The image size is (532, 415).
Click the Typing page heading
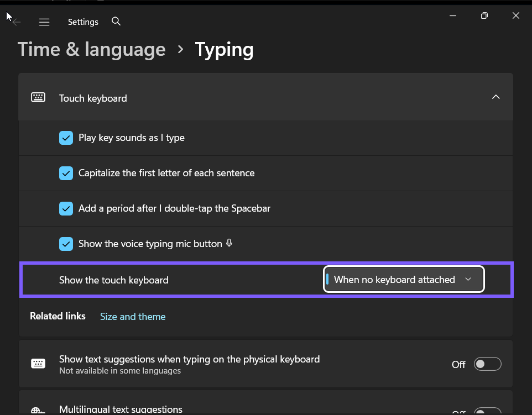[x=225, y=50]
